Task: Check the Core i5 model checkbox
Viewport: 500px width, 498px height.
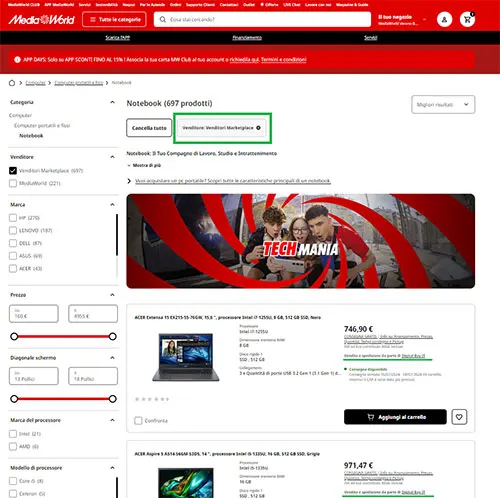Action: [13, 481]
